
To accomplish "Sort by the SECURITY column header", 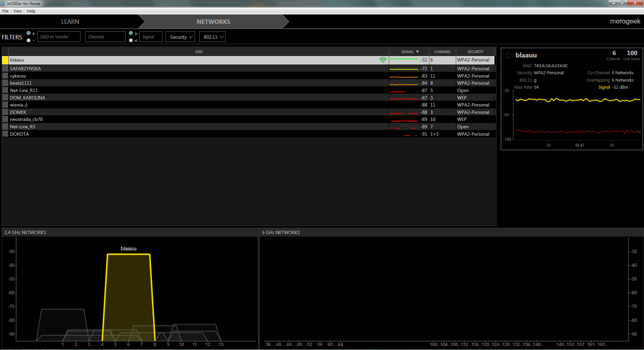I will (x=475, y=52).
